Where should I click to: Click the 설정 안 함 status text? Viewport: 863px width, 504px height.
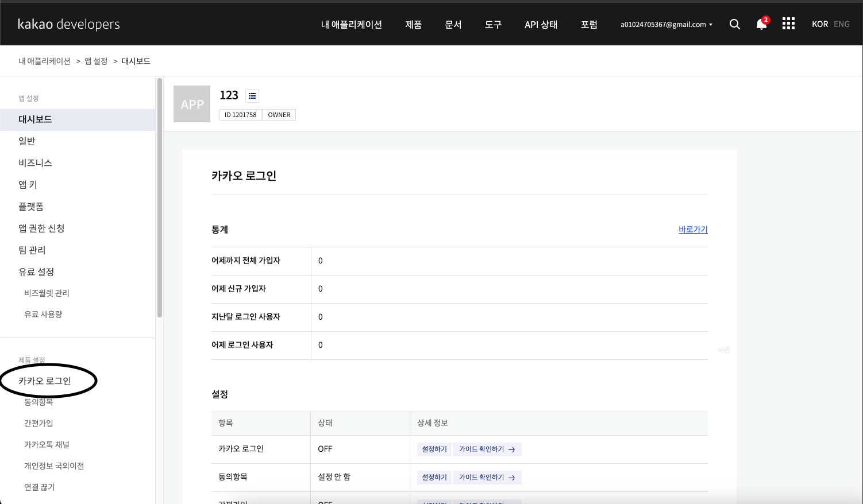pos(334,477)
